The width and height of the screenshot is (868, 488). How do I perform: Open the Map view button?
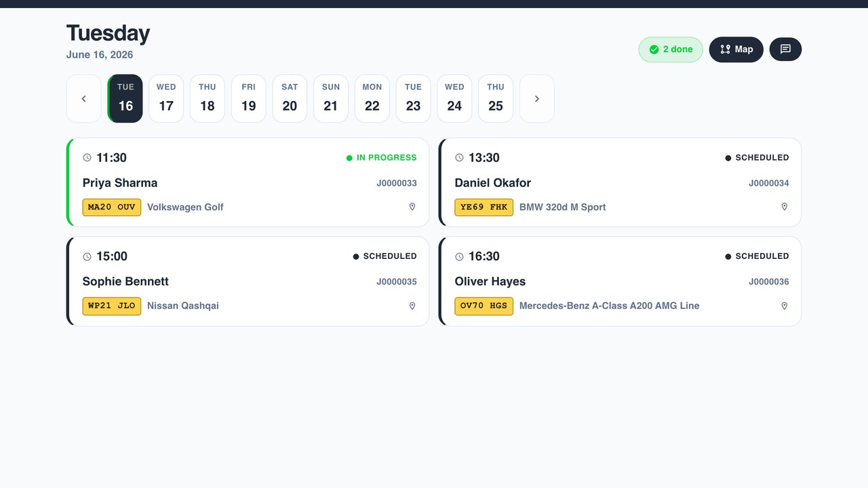[x=736, y=49]
